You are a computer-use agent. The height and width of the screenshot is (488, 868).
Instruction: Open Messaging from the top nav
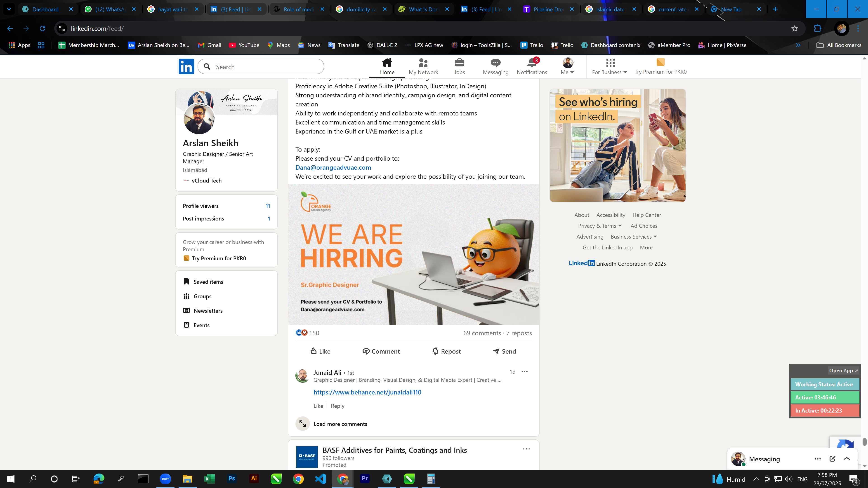[x=495, y=66]
